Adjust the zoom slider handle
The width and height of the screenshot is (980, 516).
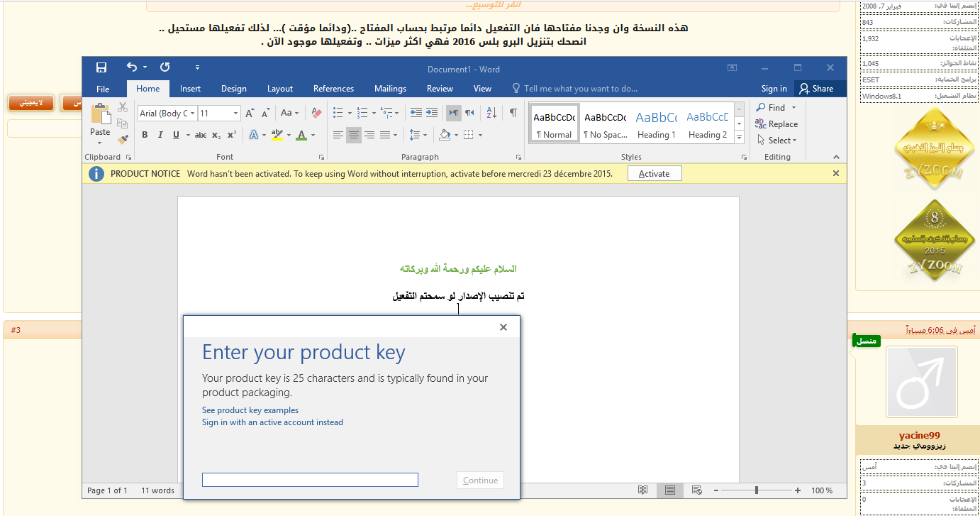(x=757, y=490)
